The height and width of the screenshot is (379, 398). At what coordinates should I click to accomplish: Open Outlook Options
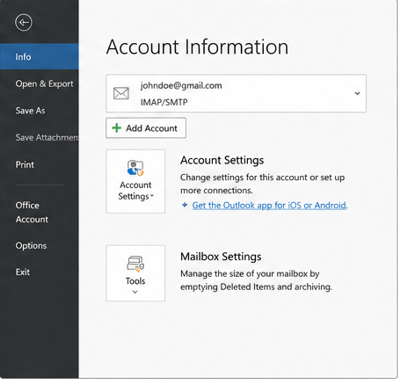31,246
